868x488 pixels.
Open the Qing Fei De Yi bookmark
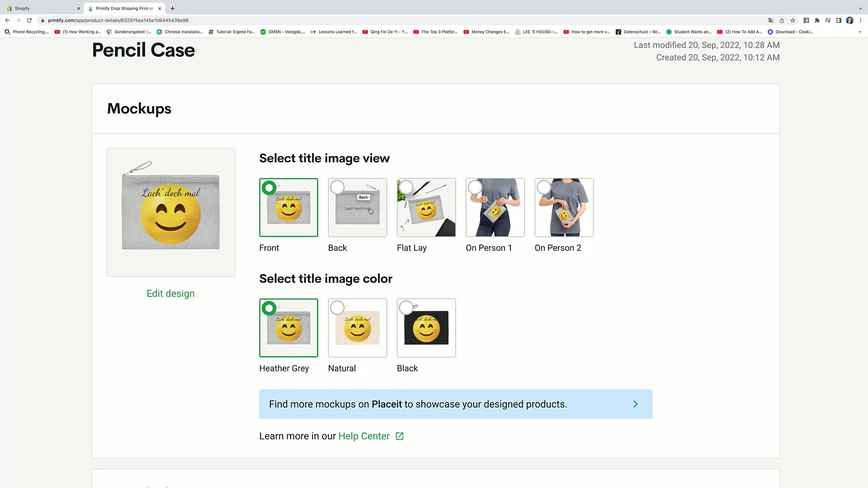[385, 32]
